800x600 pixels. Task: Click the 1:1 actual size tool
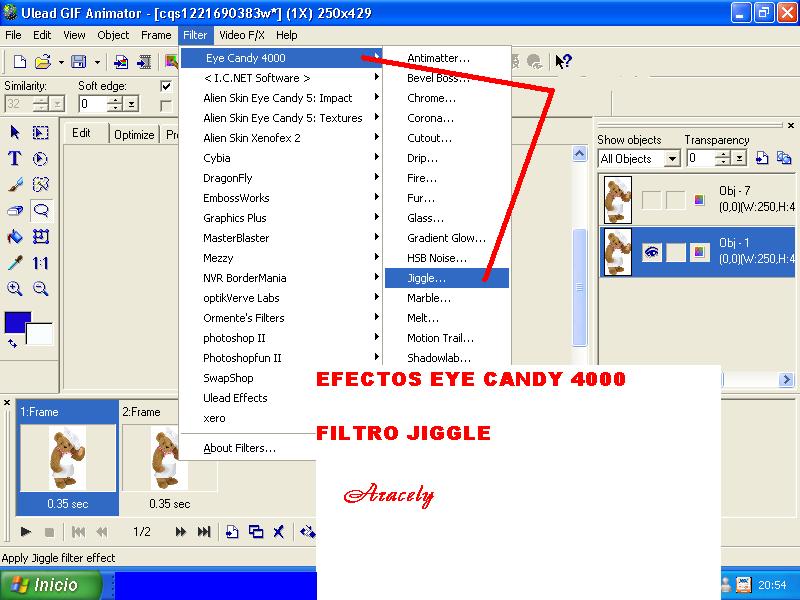tap(41, 263)
